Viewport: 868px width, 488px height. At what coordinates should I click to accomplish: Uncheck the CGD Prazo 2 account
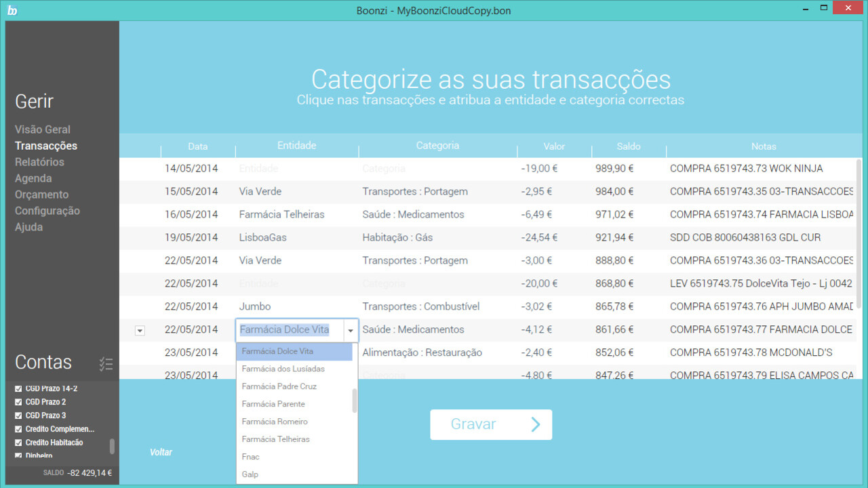tap(19, 402)
